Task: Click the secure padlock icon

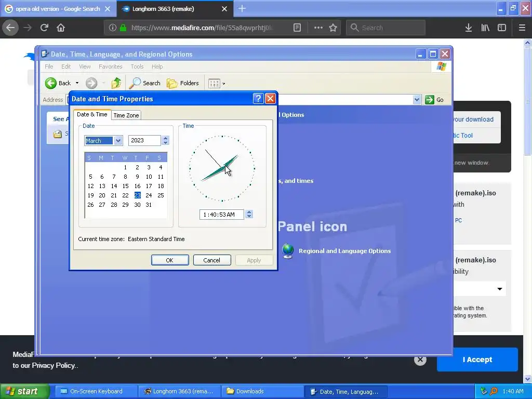Action: [x=123, y=28]
